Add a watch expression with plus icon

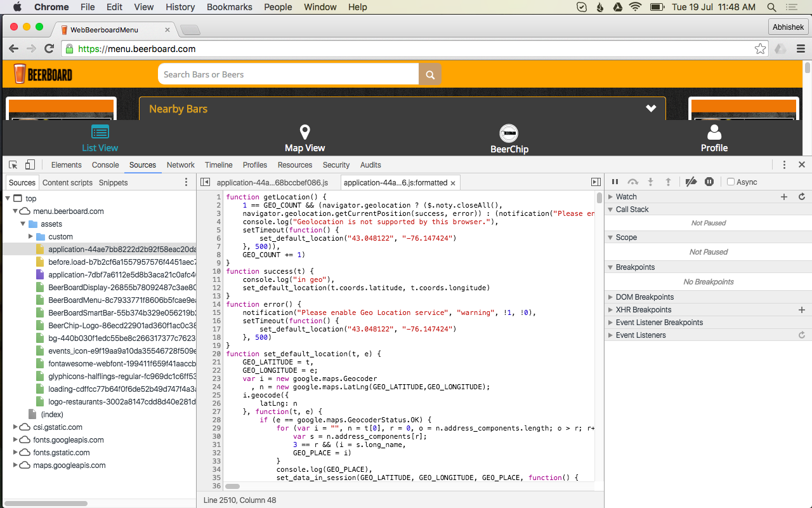point(784,197)
